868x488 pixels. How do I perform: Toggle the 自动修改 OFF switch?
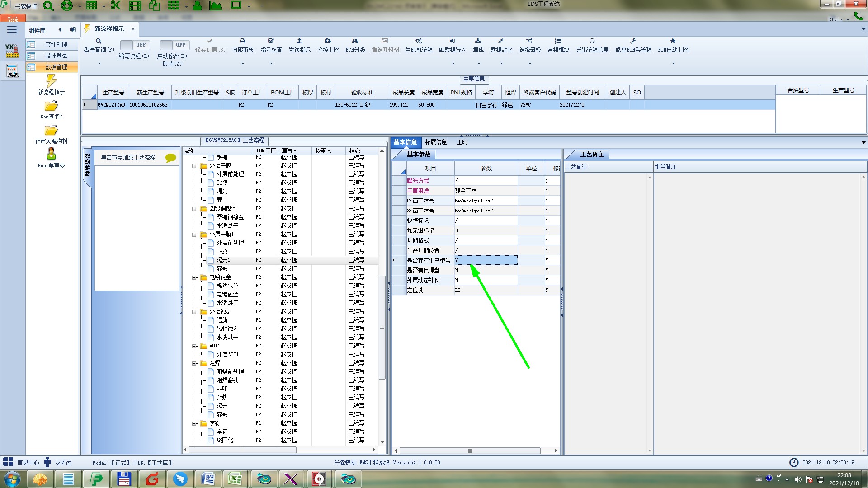175,45
